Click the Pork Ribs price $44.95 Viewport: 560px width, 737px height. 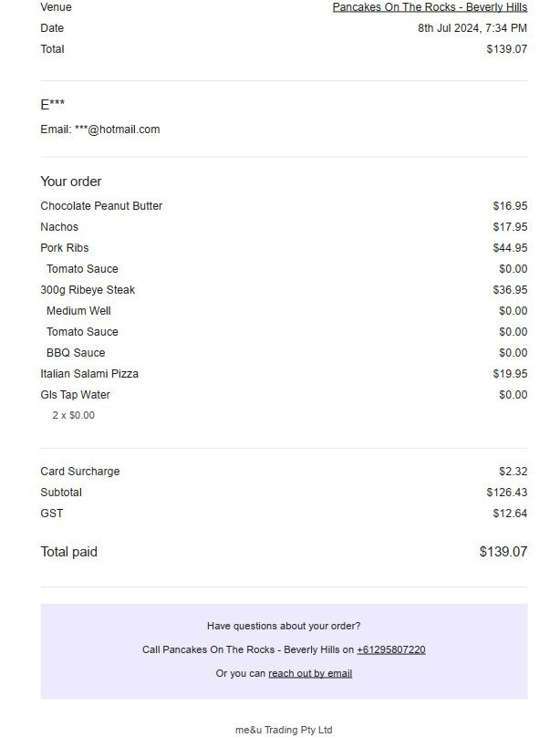(x=510, y=248)
